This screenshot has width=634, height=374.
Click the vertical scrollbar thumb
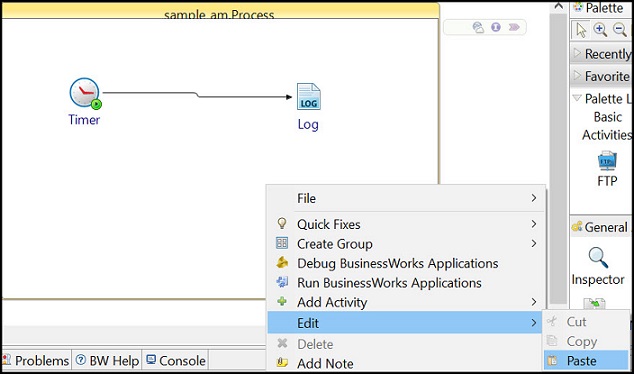[x=558, y=159]
